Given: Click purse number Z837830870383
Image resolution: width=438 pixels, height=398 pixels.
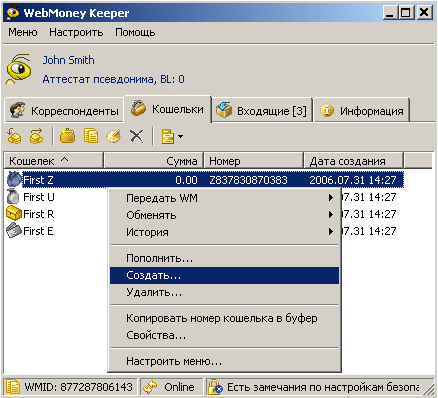Looking at the screenshot, I should pos(248,180).
